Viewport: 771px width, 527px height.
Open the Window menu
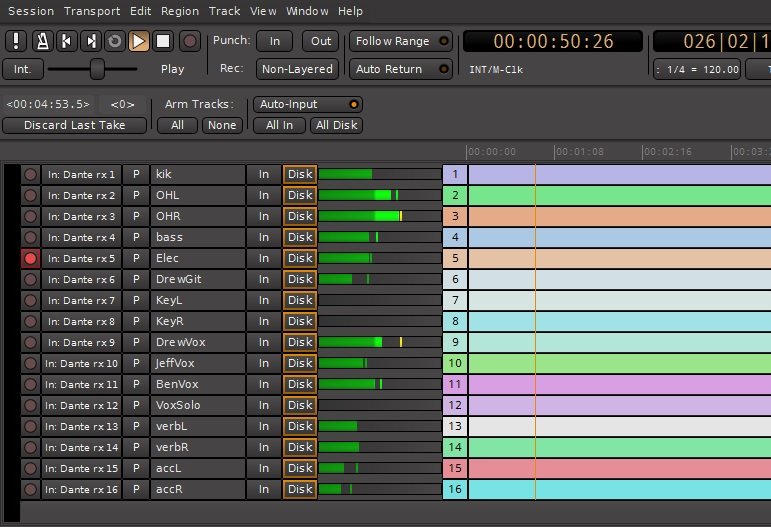(x=307, y=11)
